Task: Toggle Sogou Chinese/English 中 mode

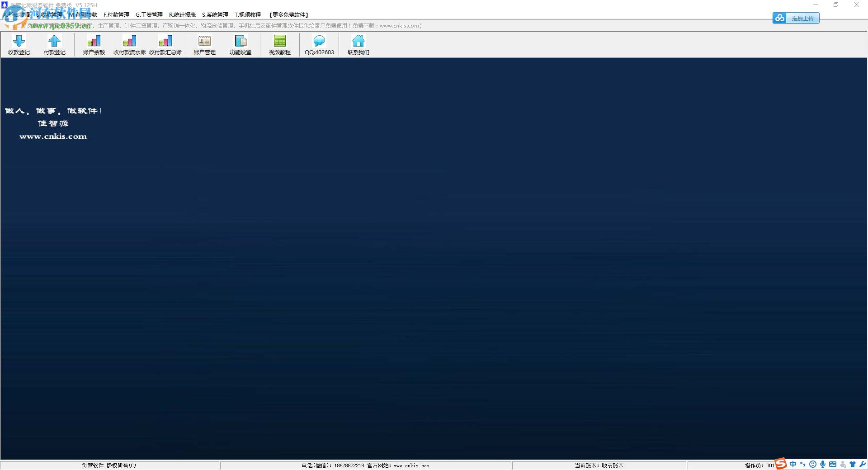Action: (793, 464)
